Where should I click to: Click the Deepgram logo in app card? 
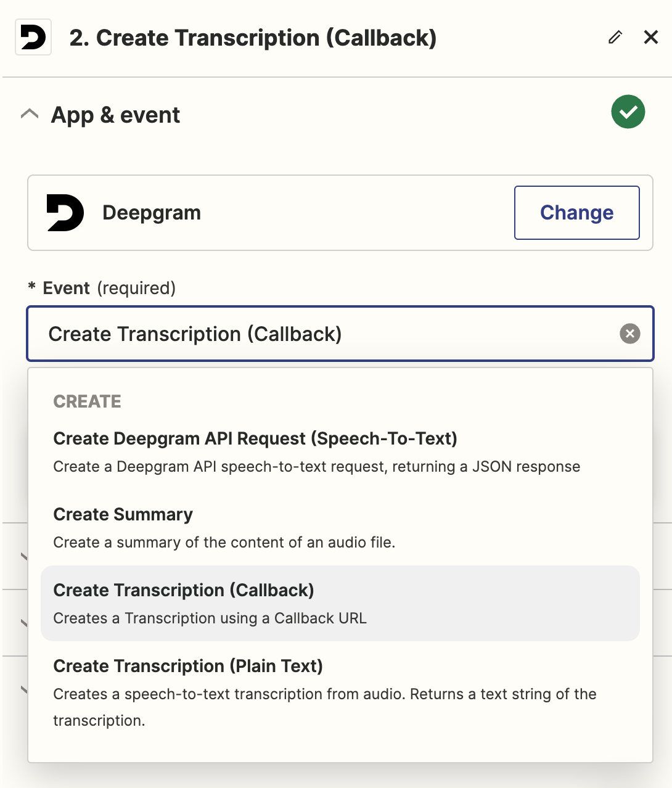(65, 213)
